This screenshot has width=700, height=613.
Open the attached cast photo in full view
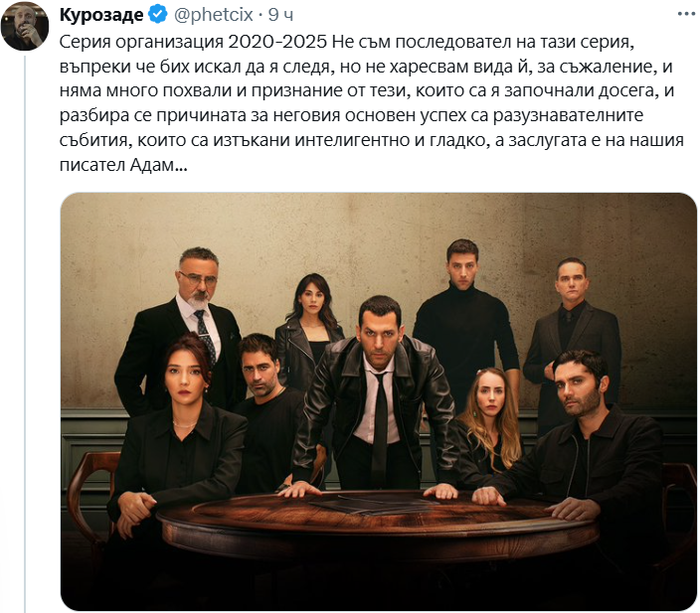click(378, 401)
